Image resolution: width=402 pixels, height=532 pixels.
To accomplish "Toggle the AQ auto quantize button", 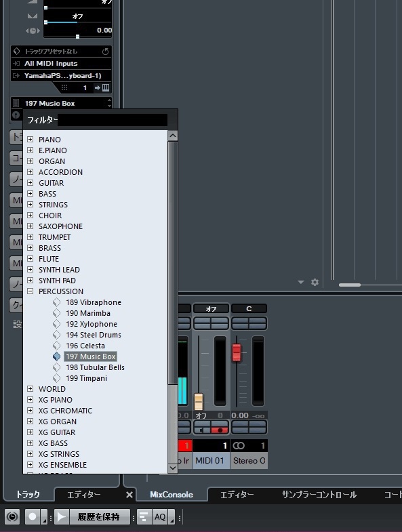I will [160, 516].
